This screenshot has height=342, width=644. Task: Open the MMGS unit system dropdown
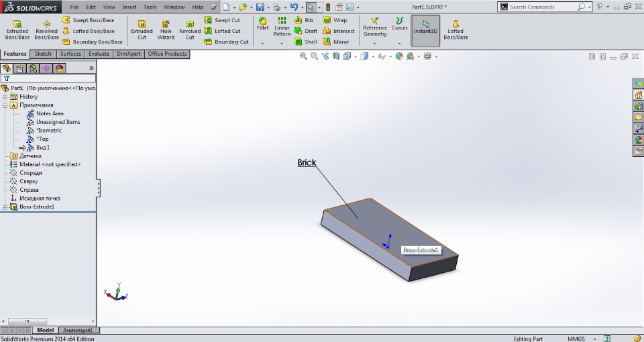(595, 339)
